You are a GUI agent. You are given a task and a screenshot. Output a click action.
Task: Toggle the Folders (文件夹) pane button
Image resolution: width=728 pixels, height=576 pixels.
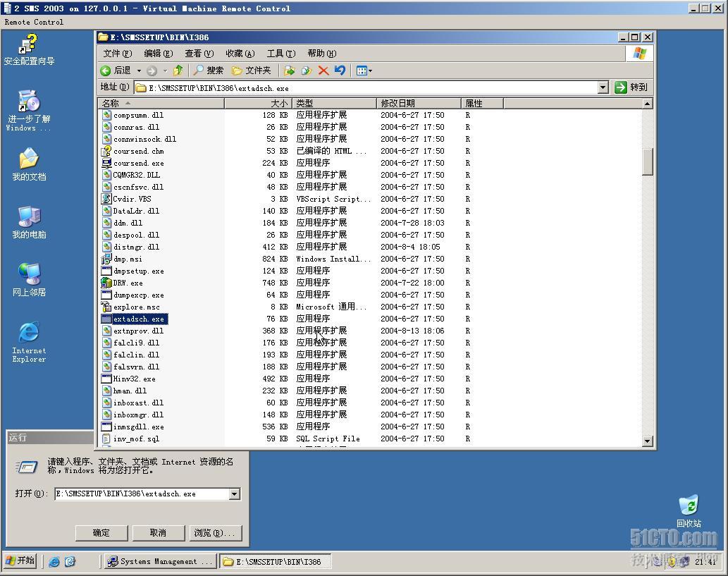pyautogui.click(x=251, y=70)
